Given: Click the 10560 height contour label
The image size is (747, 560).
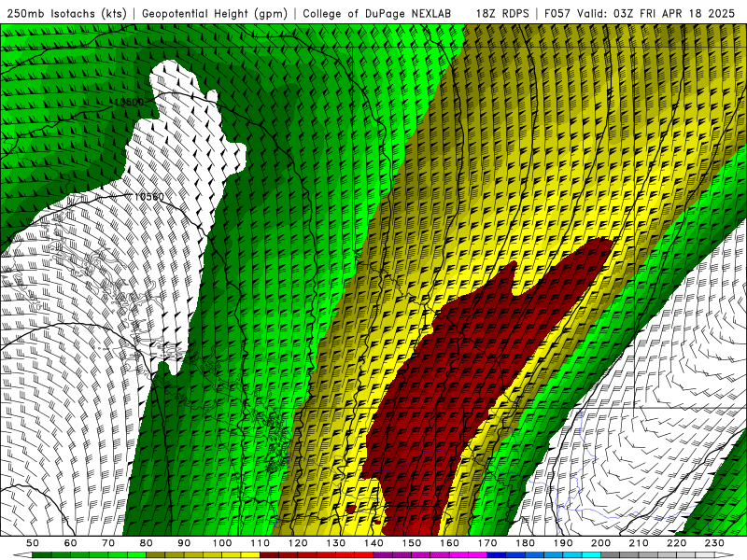Looking at the screenshot, I should tap(148, 197).
